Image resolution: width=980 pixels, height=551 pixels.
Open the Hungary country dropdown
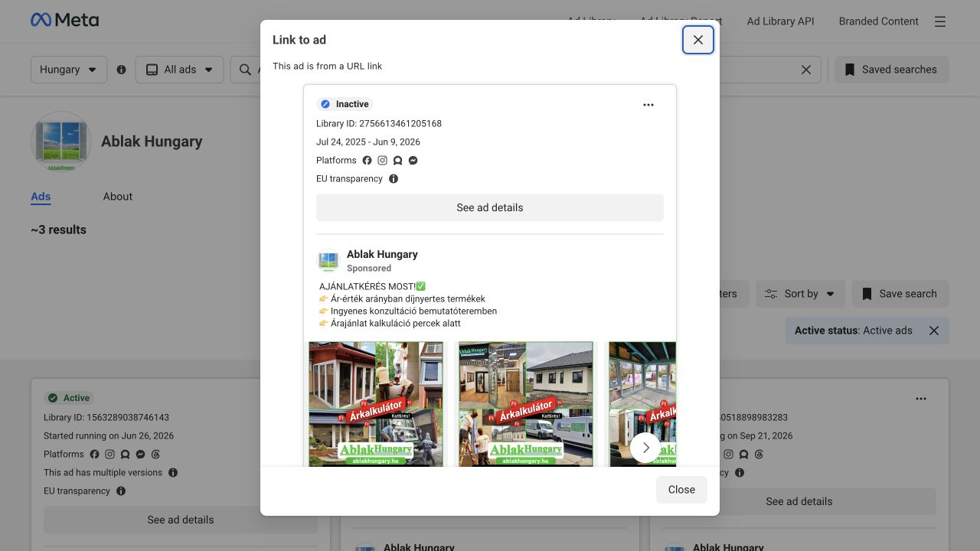[69, 70]
